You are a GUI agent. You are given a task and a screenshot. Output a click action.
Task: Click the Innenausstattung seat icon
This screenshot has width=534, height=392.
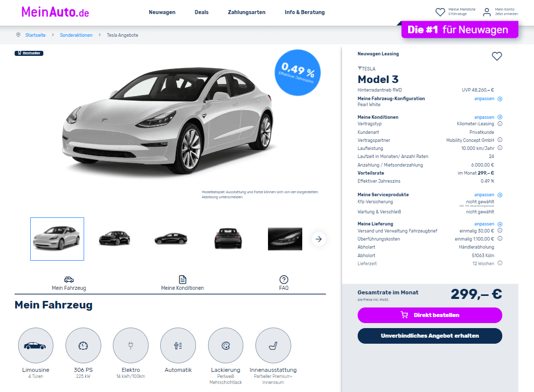pos(273,346)
